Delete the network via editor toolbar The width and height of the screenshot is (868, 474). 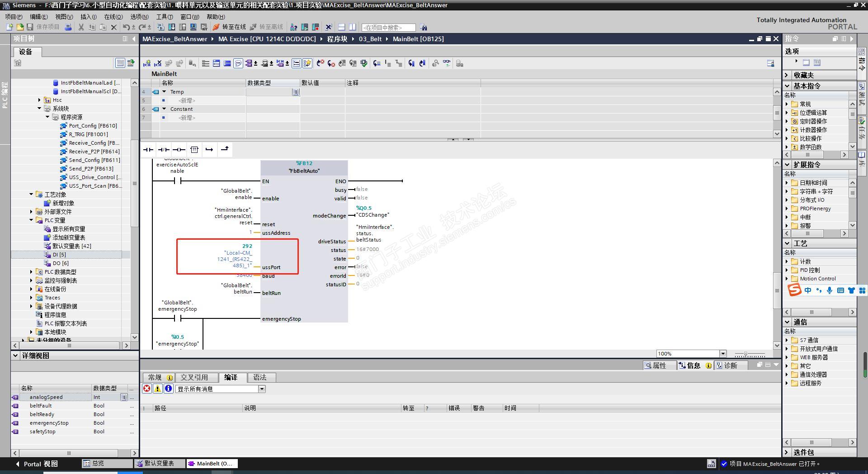[158, 63]
